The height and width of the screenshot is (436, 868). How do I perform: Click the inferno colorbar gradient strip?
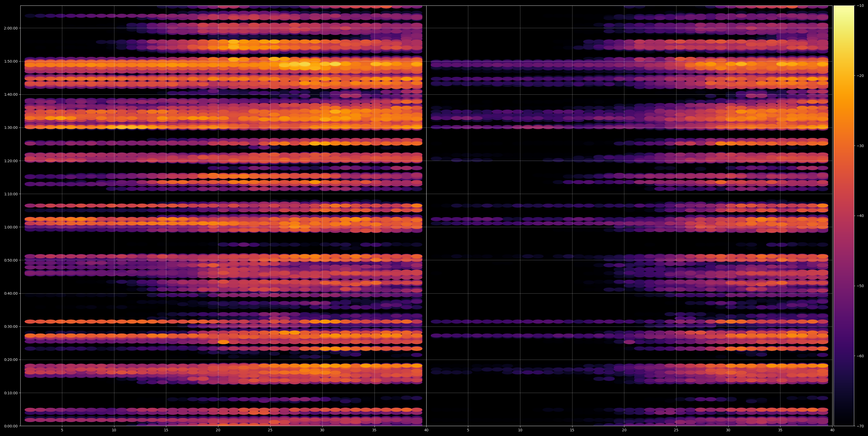pos(844,216)
